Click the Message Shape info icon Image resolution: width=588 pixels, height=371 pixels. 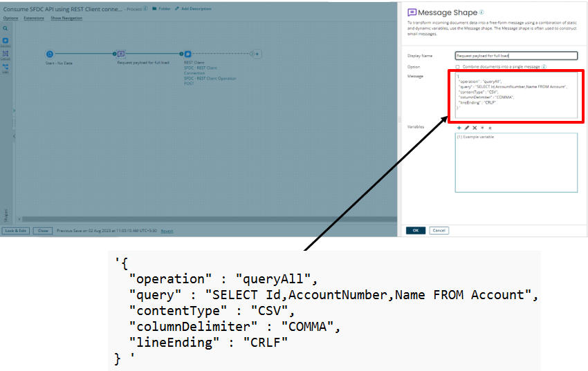481,12
